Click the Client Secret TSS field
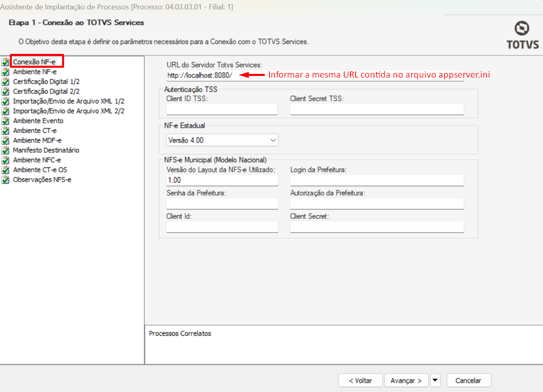Image resolution: width=543 pixels, height=392 pixels. (377, 109)
